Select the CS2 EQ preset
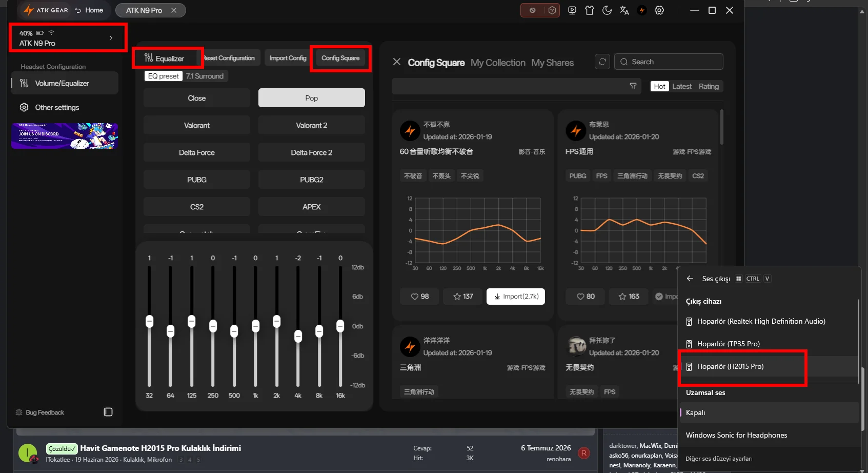The width and height of the screenshot is (868, 473). [197, 207]
